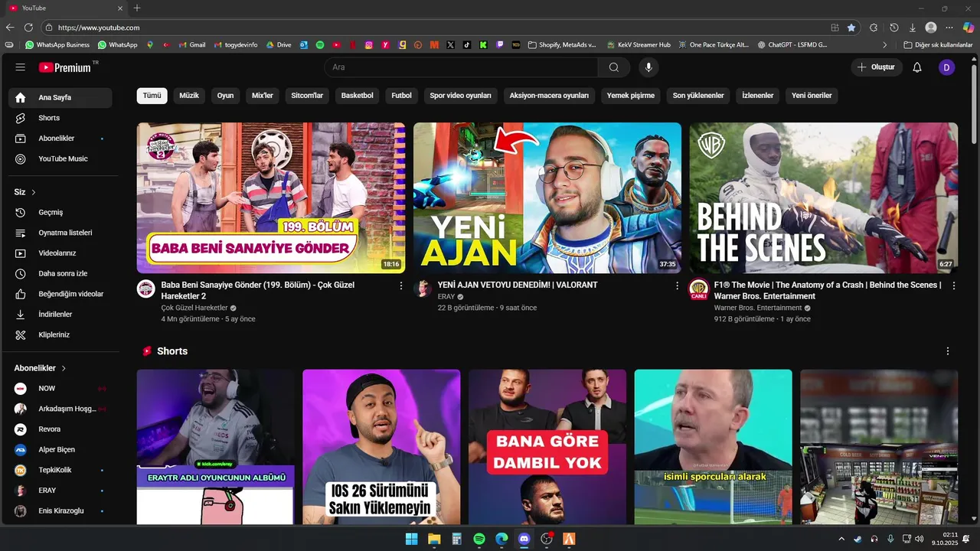Viewport: 980px width, 551px height.
Task: Open the WhatsApp Business bookmark
Action: pyautogui.click(x=57, y=45)
